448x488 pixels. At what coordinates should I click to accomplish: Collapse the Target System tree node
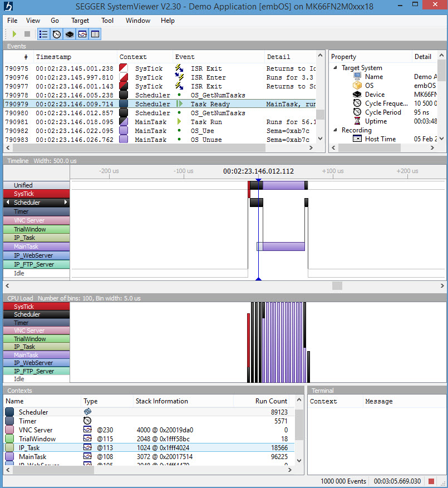[335, 67]
